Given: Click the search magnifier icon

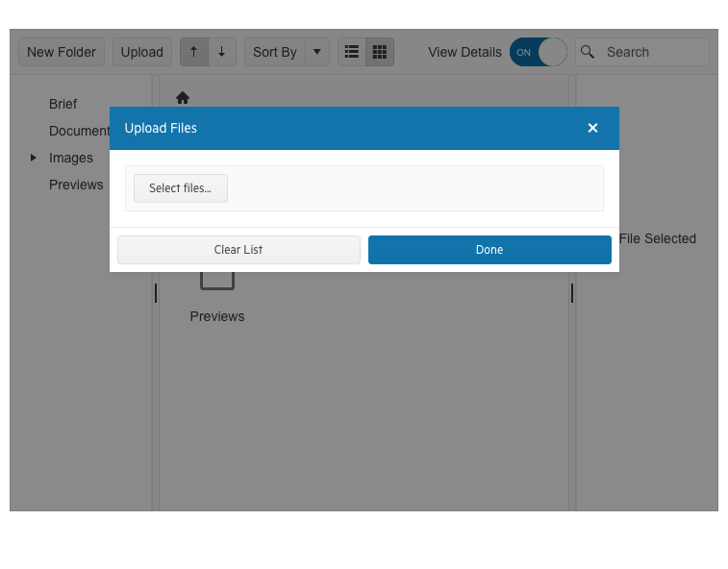Looking at the screenshot, I should pos(588,52).
